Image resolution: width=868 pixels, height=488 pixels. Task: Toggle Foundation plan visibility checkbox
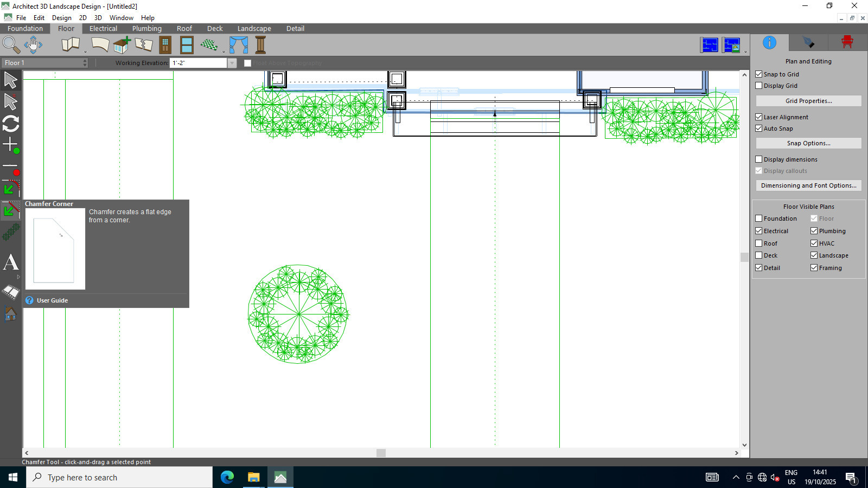point(759,219)
